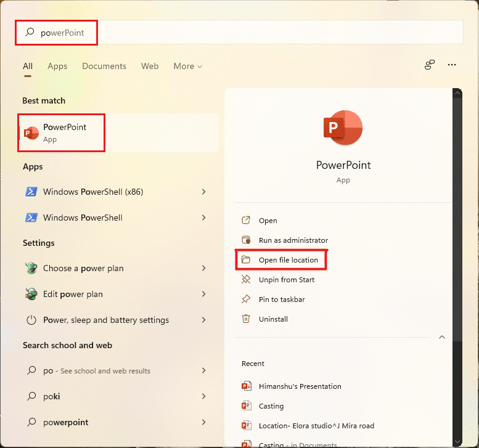The image size is (479, 448).
Task: Click the magnifier icon beside 'po' suggestion
Action: (x=31, y=370)
